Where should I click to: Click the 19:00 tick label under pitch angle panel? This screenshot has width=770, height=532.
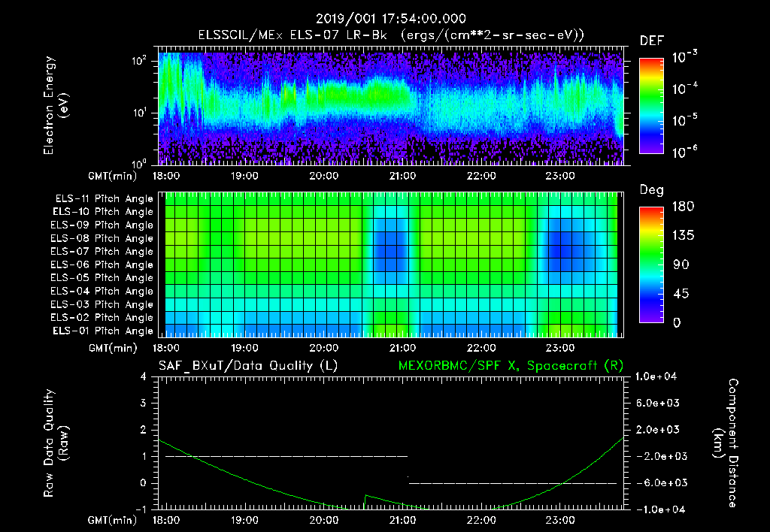244,348
